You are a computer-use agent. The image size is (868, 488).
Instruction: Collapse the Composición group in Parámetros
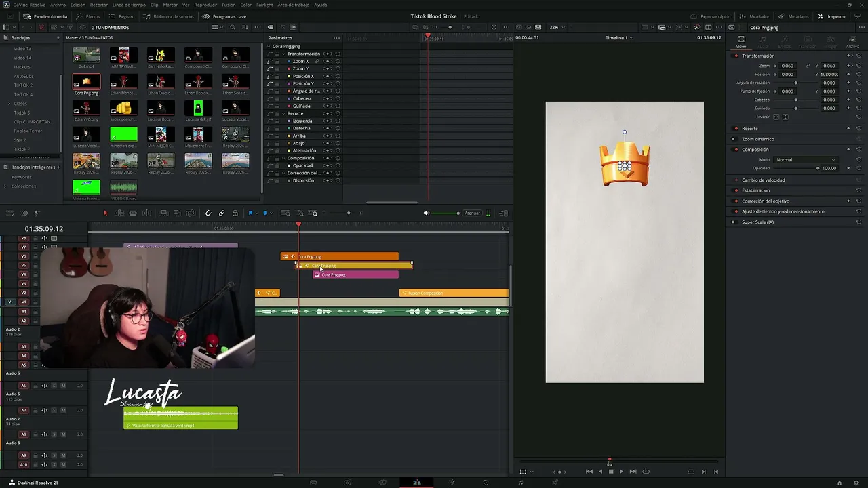pyautogui.click(x=283, y=158)
